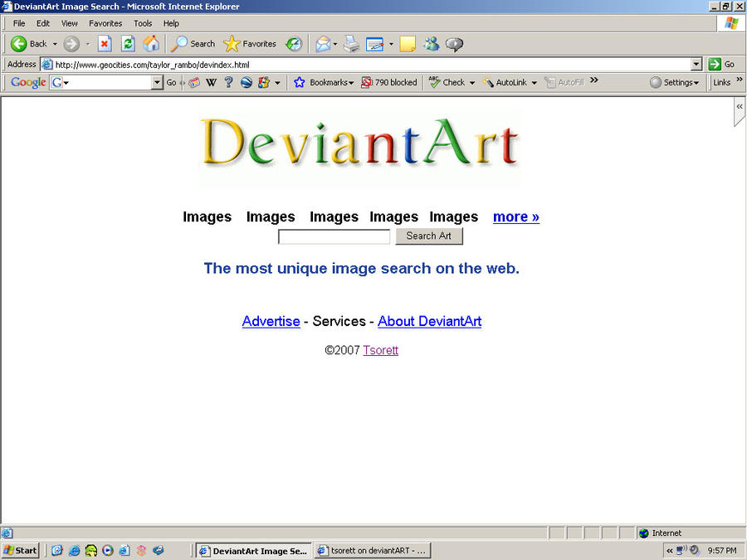Click the Print icon

coord(350,43)
